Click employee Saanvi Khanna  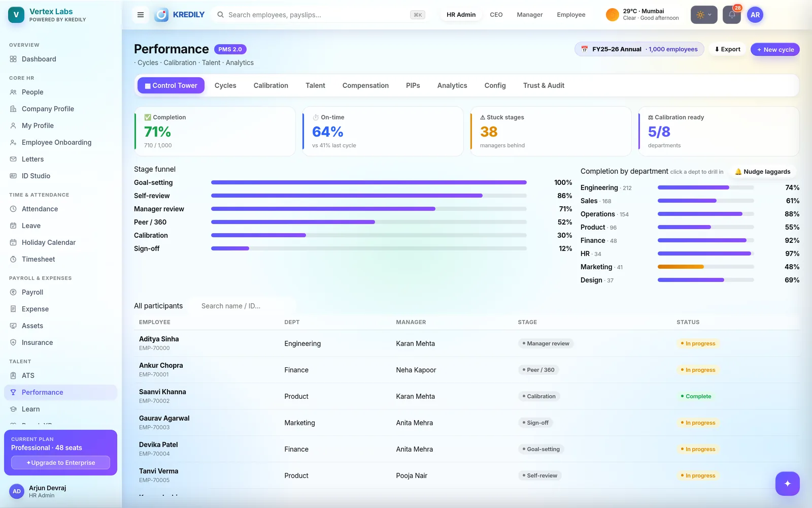click(162, 392)
